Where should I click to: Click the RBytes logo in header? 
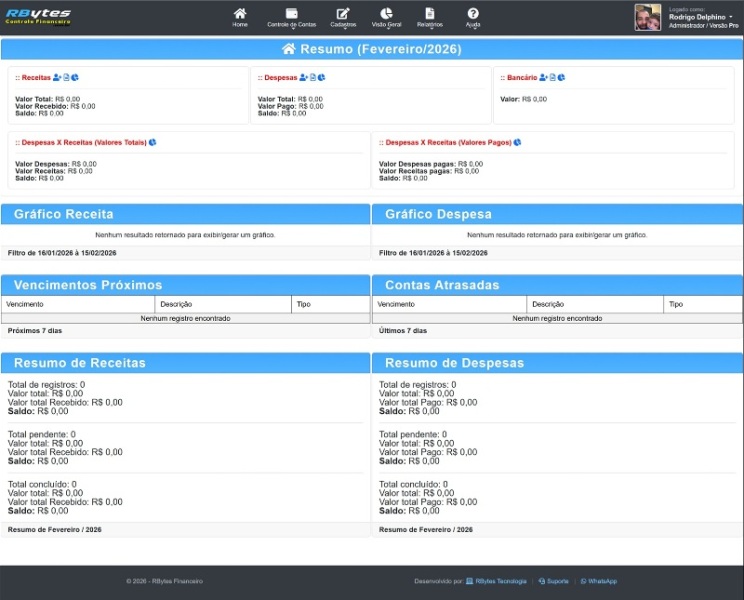[38, 17]
